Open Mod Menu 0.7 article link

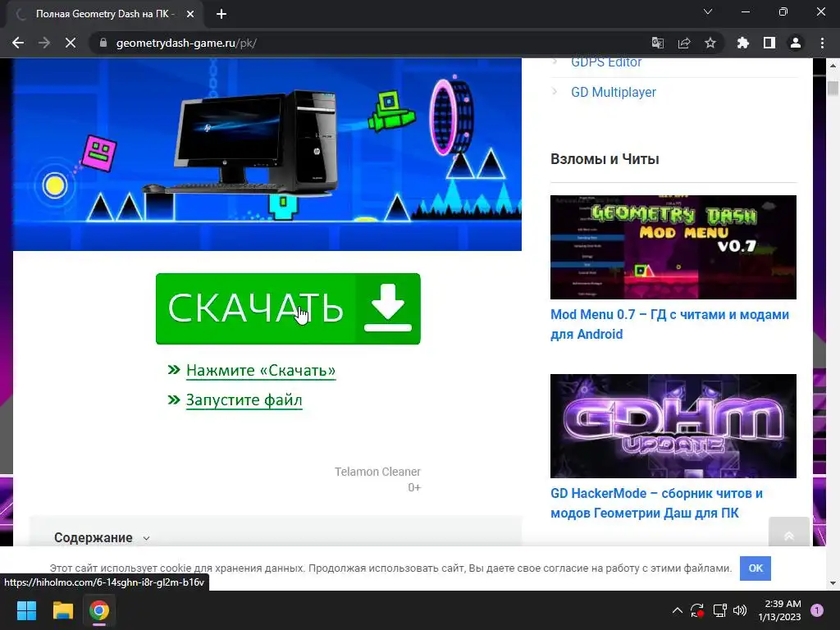tap(669, 324)
